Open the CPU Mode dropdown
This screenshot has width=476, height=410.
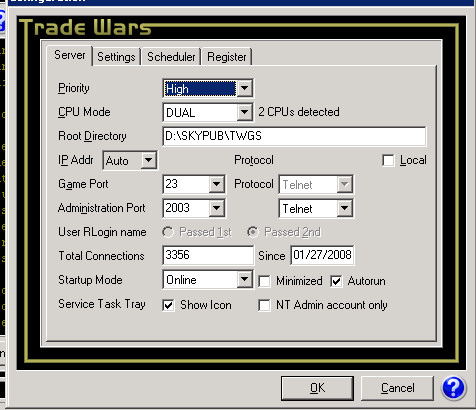[x=245, y=112]
